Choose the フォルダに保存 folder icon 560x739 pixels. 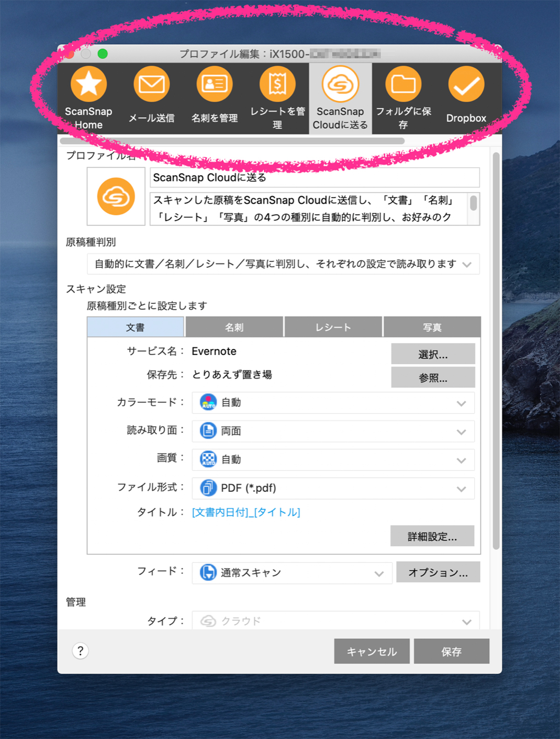coord(403,84)
